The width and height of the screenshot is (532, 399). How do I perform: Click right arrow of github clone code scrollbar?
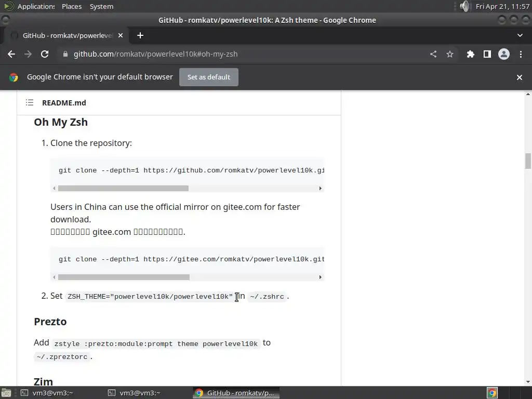pyautogui.click(x=320, y=188)
